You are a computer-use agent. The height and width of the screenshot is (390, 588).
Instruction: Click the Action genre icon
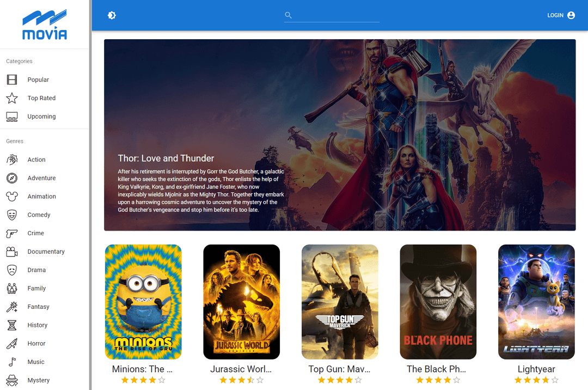click(12, 160)
